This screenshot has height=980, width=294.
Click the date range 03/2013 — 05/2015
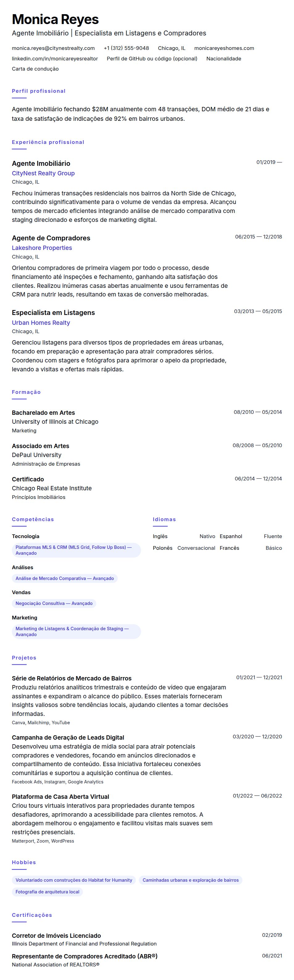pyautogui.click(x=258, y=311)
